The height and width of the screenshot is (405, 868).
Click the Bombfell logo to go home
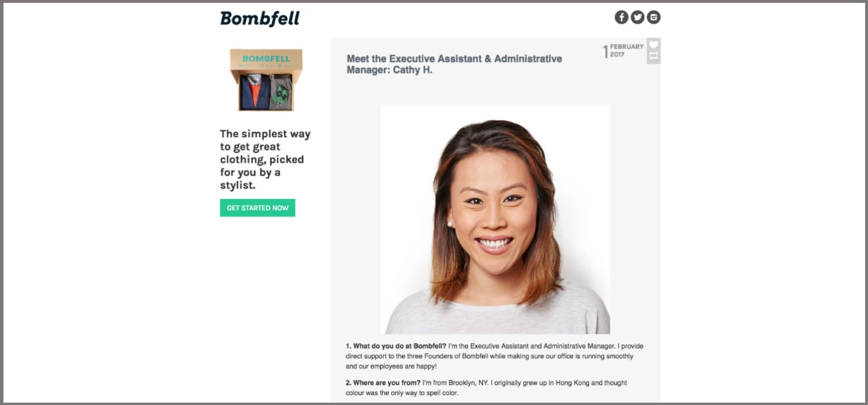(x=260, y=19)
